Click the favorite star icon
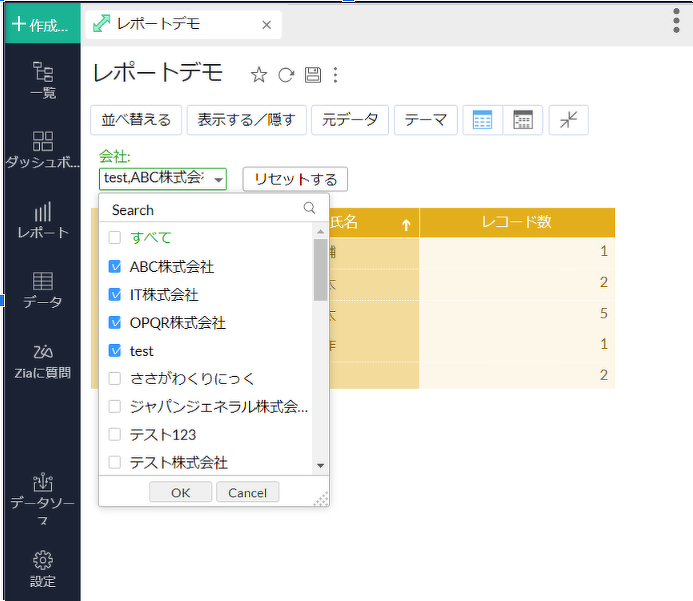The width and height of the screenshot is (693, 601). [258, 75]
